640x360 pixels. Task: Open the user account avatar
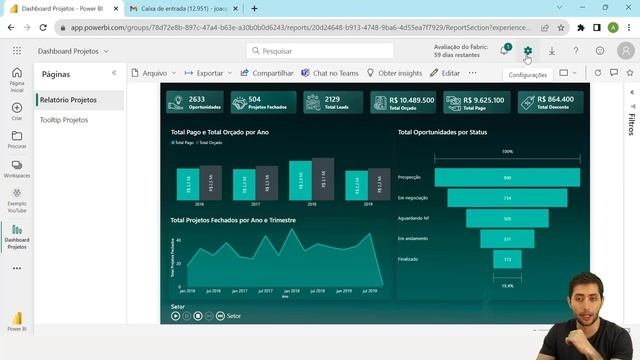625,51
